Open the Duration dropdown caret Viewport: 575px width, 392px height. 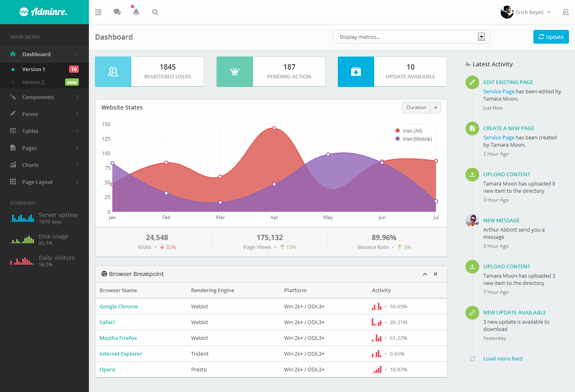[x=436, y=107]
